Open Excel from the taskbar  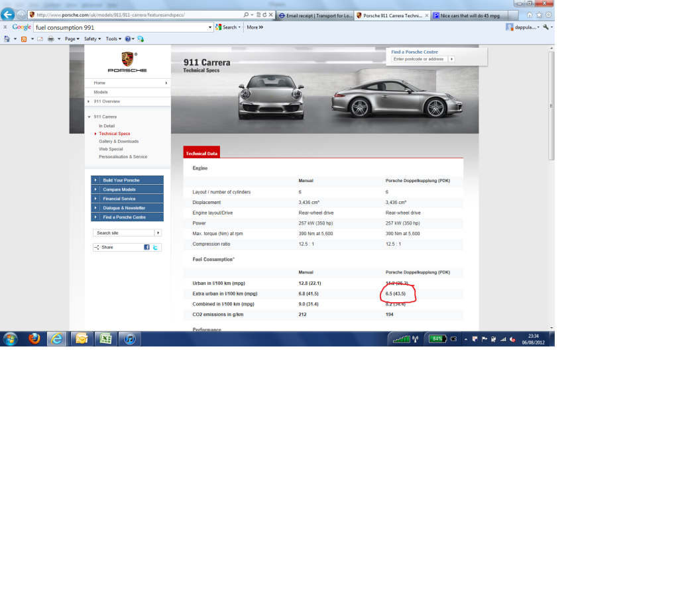[105, 339]
